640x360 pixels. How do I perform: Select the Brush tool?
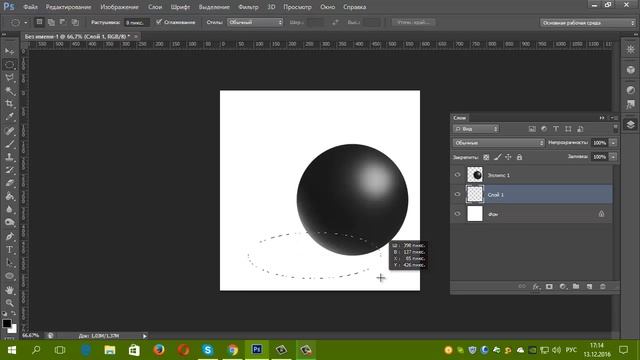[x=9, y=144]
